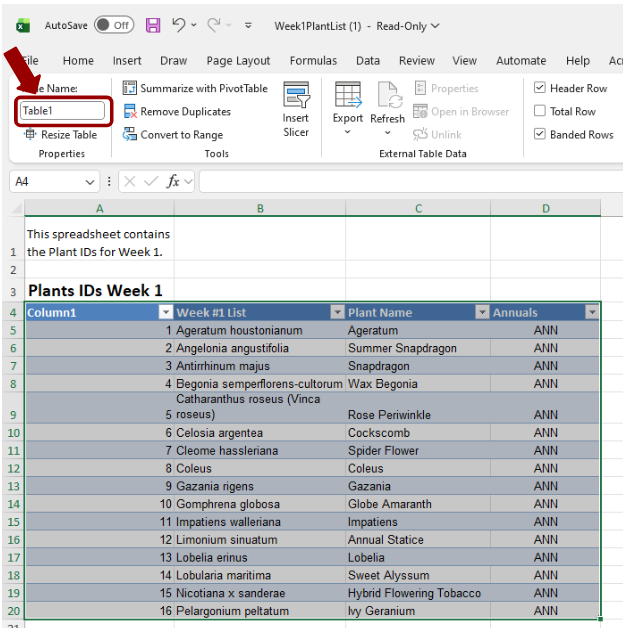Screen dimensions: 623x628
Task: Open the Data tab
Action: point(368,60)
